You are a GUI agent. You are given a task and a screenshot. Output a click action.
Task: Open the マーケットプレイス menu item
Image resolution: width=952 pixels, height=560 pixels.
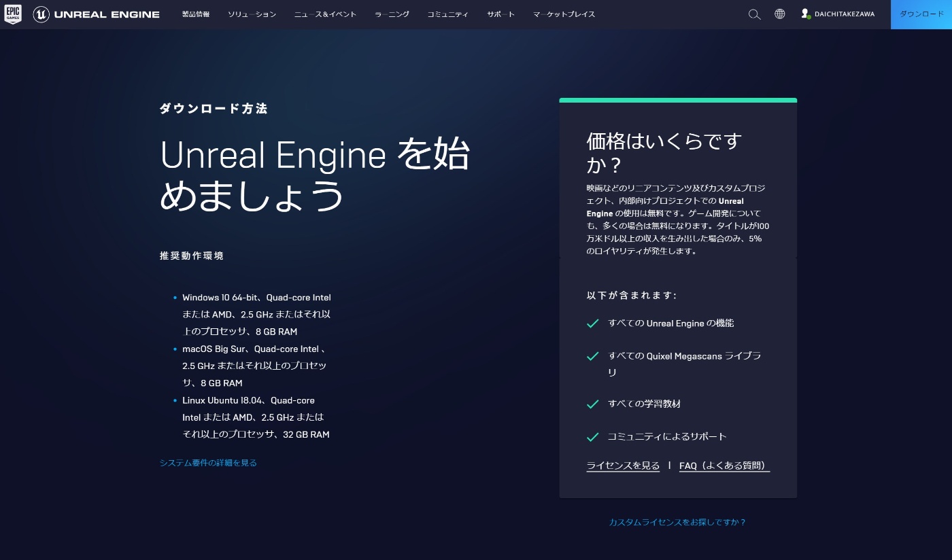(564, 14)
